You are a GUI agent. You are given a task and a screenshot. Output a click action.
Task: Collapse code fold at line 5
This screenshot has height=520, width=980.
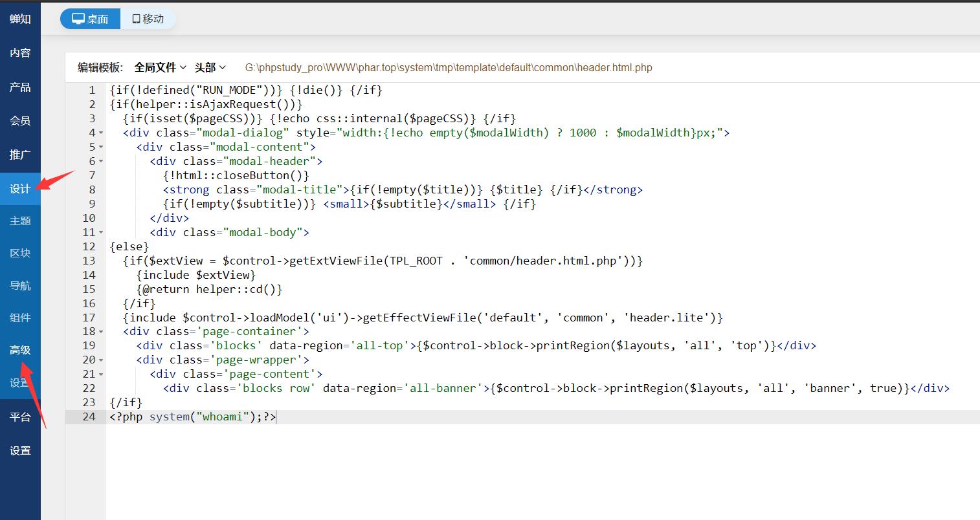coord(101,147)
